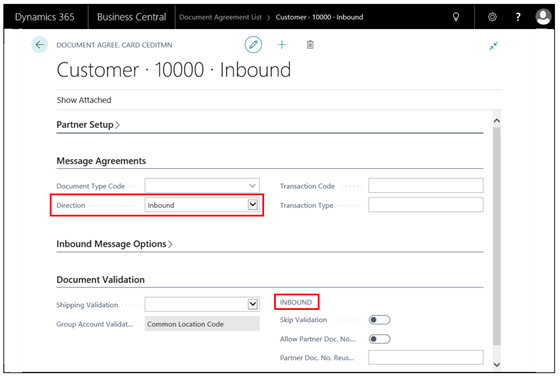Open the user profile avatar
The width and height of the screenshot is (560, 377).
tap(543, 17)
